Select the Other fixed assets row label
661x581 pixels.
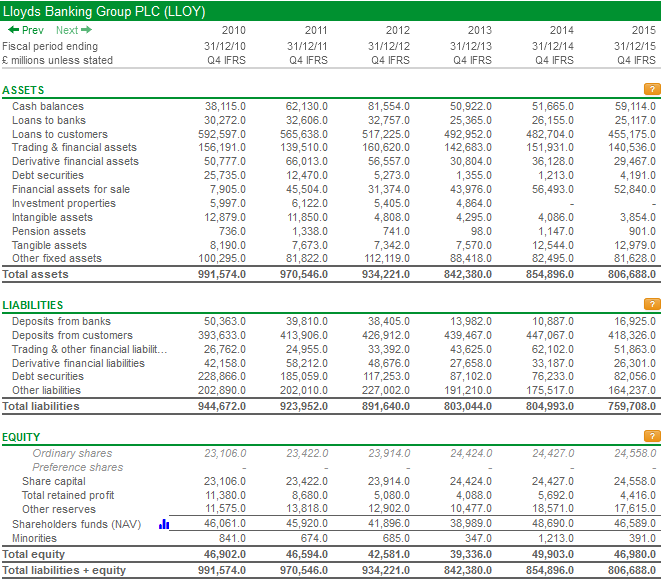coord(57,258)
